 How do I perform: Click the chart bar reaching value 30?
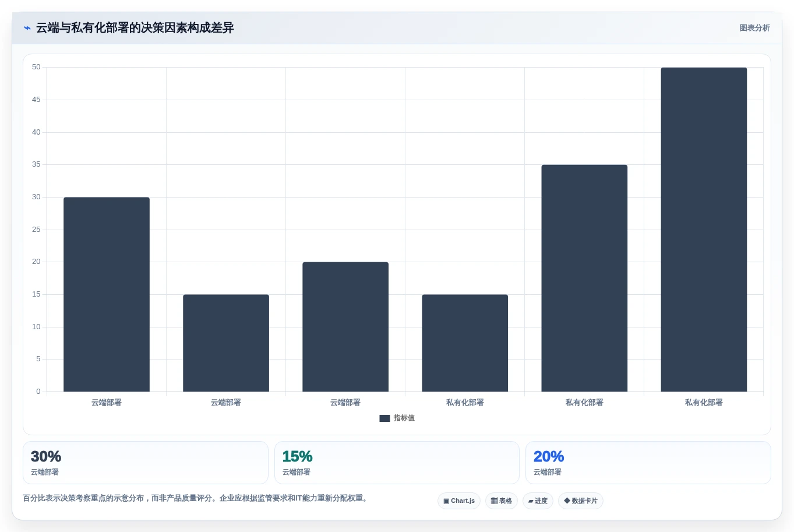click(x=107, y=294)
